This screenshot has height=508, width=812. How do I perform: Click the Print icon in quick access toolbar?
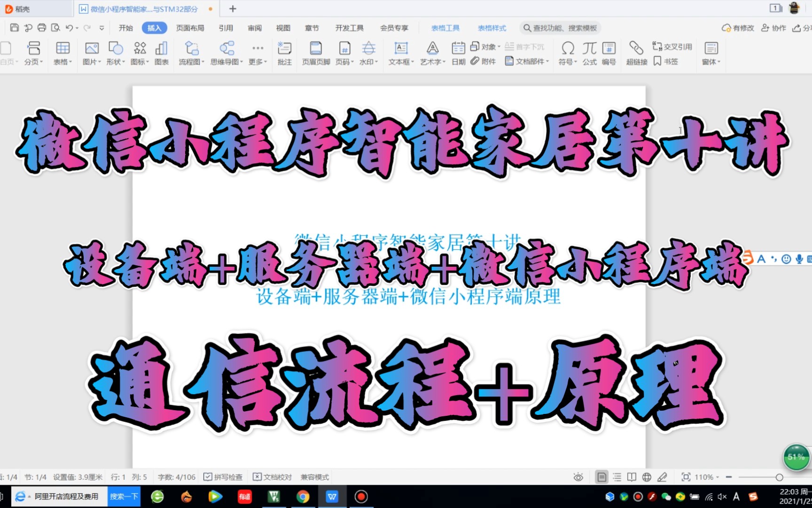coord(42,28)
